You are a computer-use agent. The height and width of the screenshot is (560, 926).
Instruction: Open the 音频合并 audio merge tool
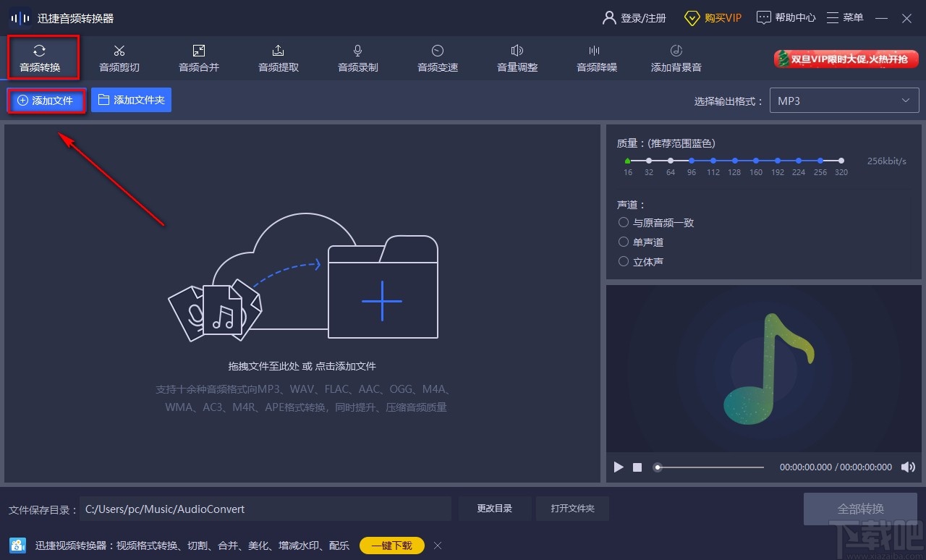[198, 58]
